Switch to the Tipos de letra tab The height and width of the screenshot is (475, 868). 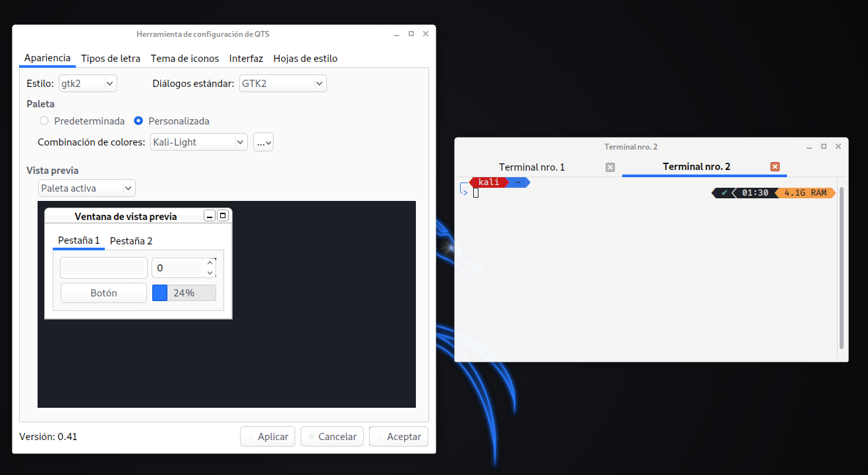pos(111,58)
